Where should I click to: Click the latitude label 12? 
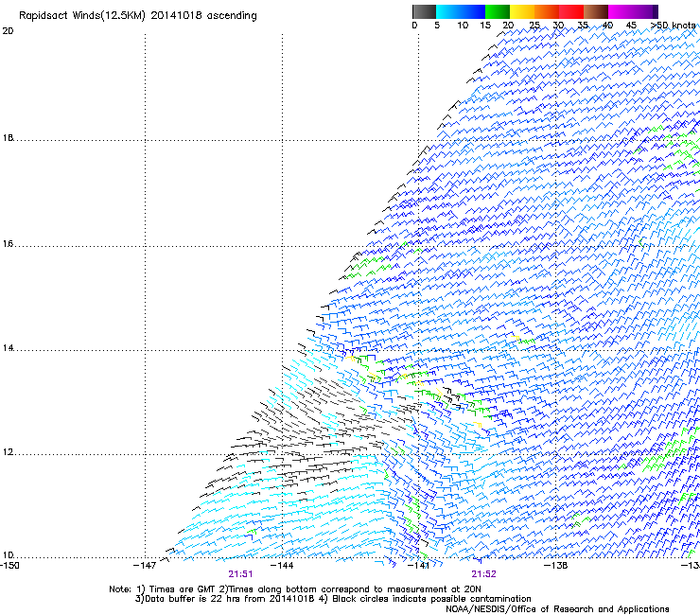pos(8,452)
